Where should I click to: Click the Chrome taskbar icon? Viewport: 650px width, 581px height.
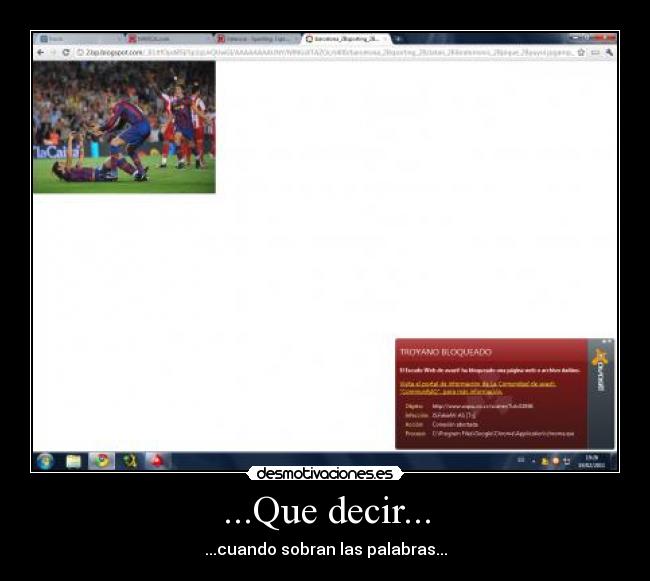(102, 461)
